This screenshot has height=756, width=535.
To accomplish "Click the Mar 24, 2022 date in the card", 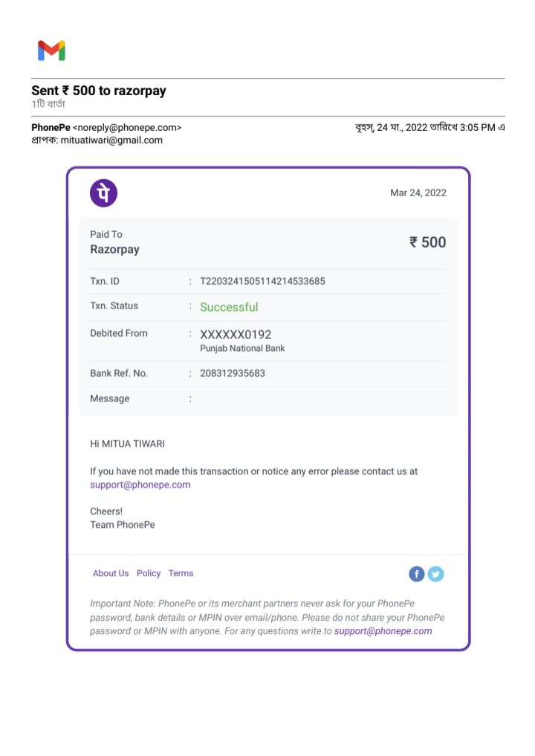I will click(418, 193).
